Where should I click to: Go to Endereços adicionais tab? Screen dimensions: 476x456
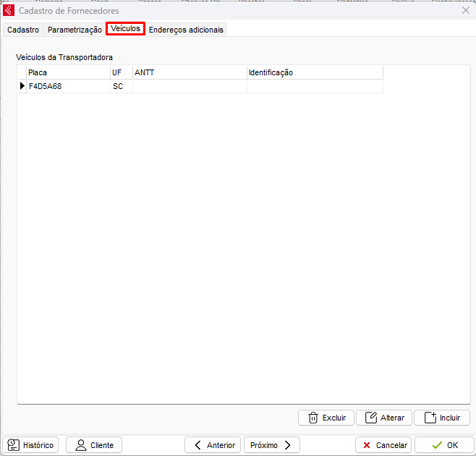tap(187, 30)
